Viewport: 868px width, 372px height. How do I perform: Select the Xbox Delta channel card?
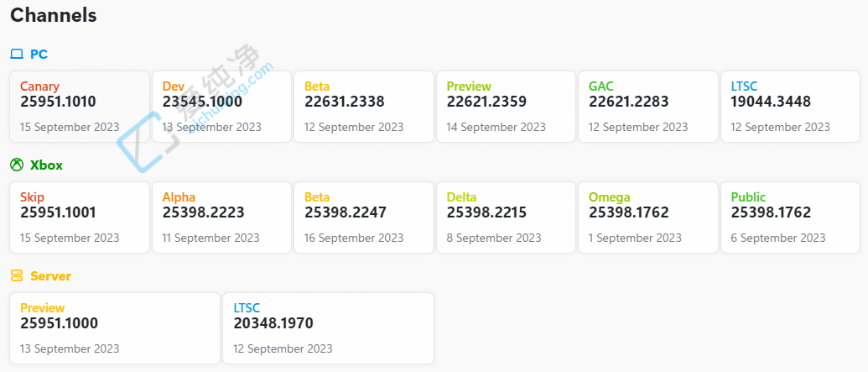[x=506, y=217]
